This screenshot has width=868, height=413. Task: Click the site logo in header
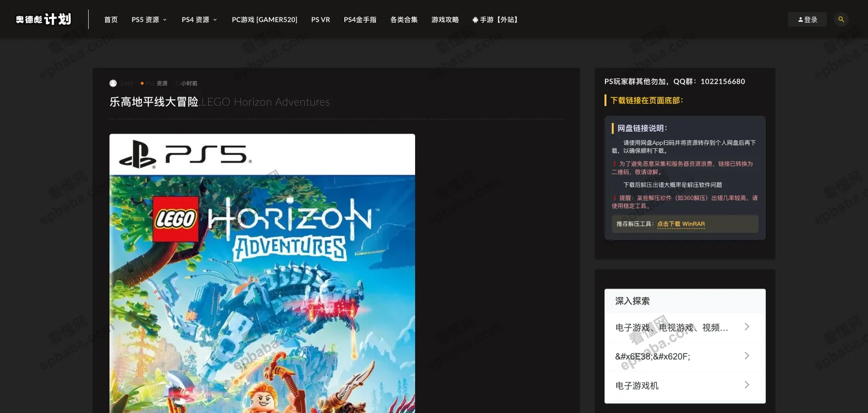[x=44, y=19]
